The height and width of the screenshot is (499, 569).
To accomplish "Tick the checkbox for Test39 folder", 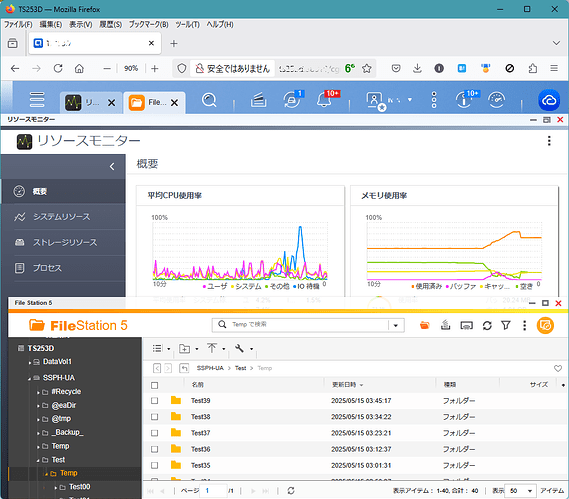I will tap(155, 401).
